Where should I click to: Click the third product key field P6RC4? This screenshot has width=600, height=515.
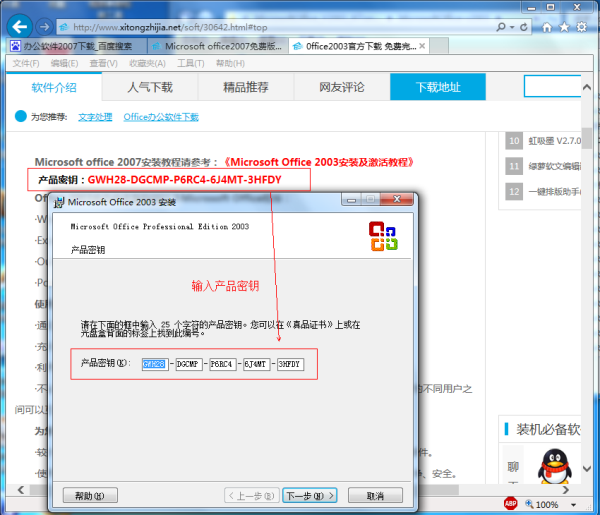point(223,364)
